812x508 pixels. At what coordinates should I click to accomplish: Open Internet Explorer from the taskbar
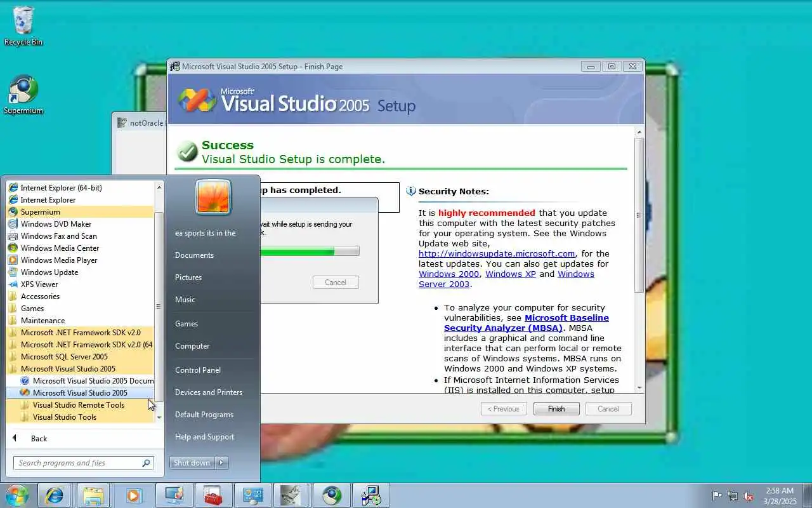point(55,495)
